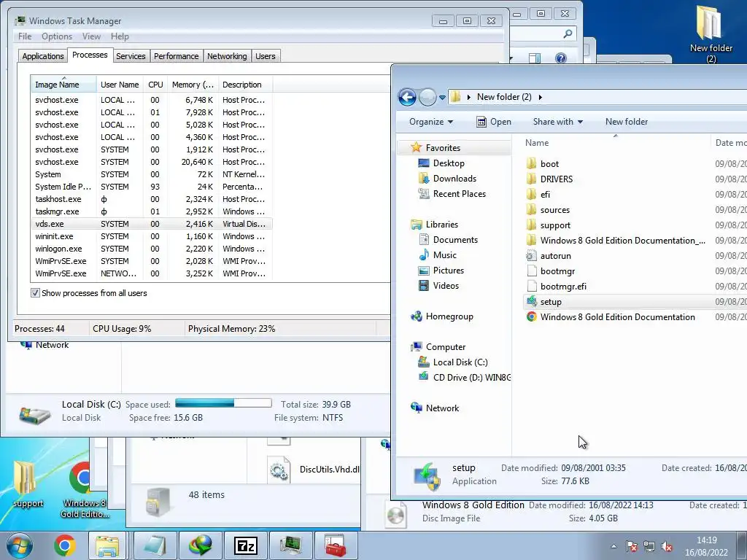
Task: Switch to Networking tab in Task Manager
Action: point(227,56)
